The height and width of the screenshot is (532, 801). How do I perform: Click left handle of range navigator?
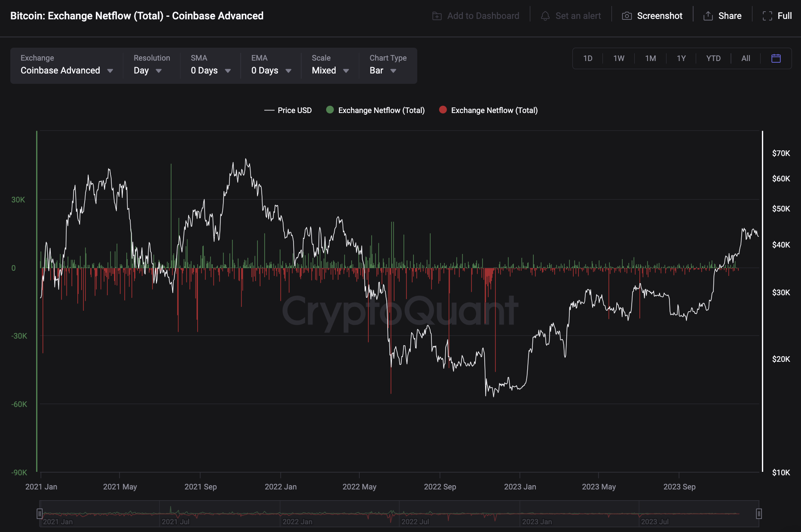click(x=40, y=514)
